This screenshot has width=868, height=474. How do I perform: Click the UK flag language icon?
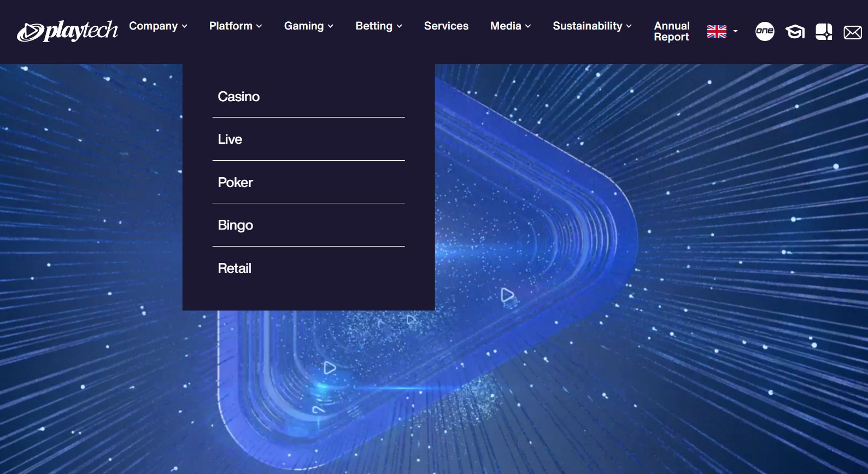click(x=717, y=32)
